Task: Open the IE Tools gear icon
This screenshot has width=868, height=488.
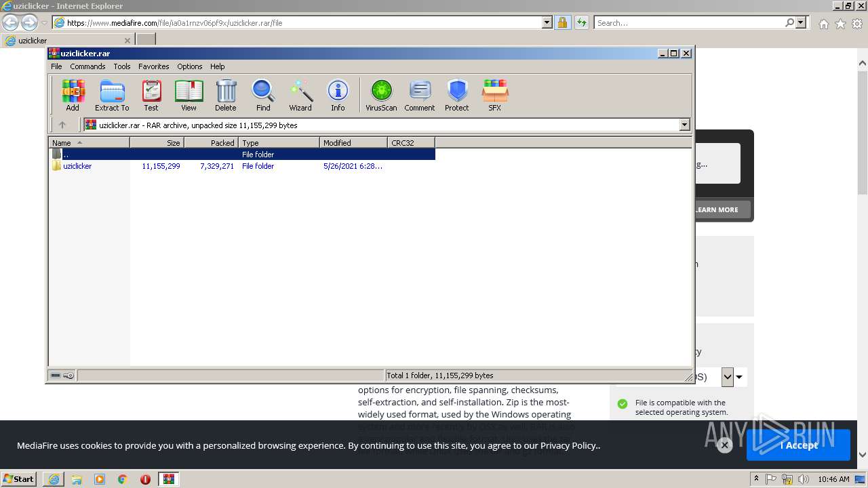Action: tap(857, 24)
